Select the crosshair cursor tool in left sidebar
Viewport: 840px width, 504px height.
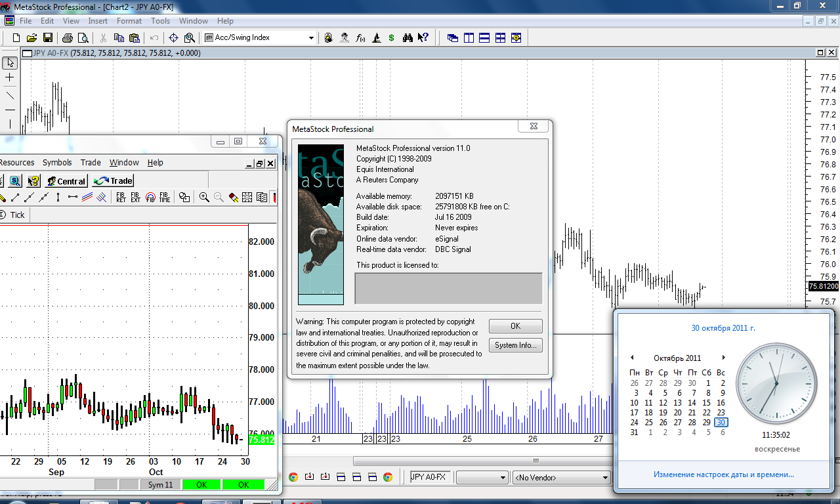click(x=10, y=77)
